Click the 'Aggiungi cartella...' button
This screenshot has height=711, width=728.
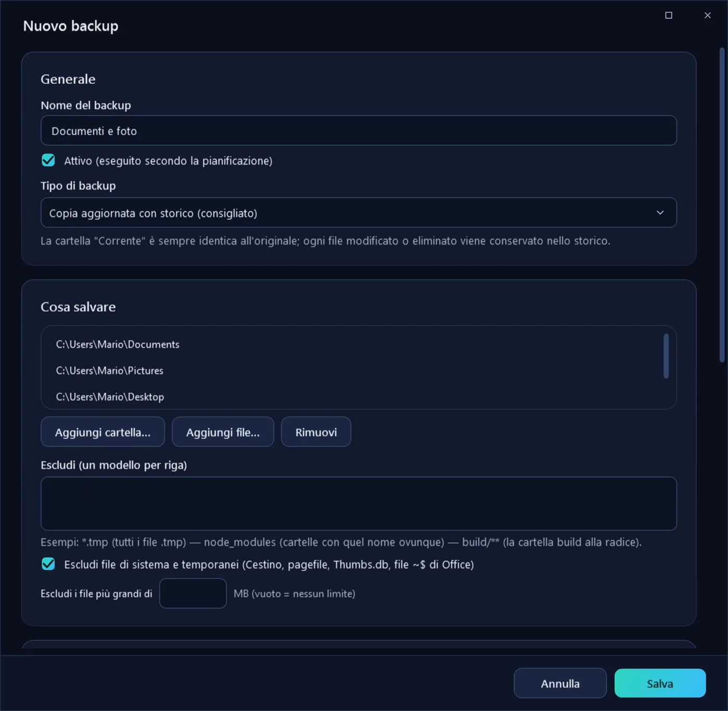102,432
